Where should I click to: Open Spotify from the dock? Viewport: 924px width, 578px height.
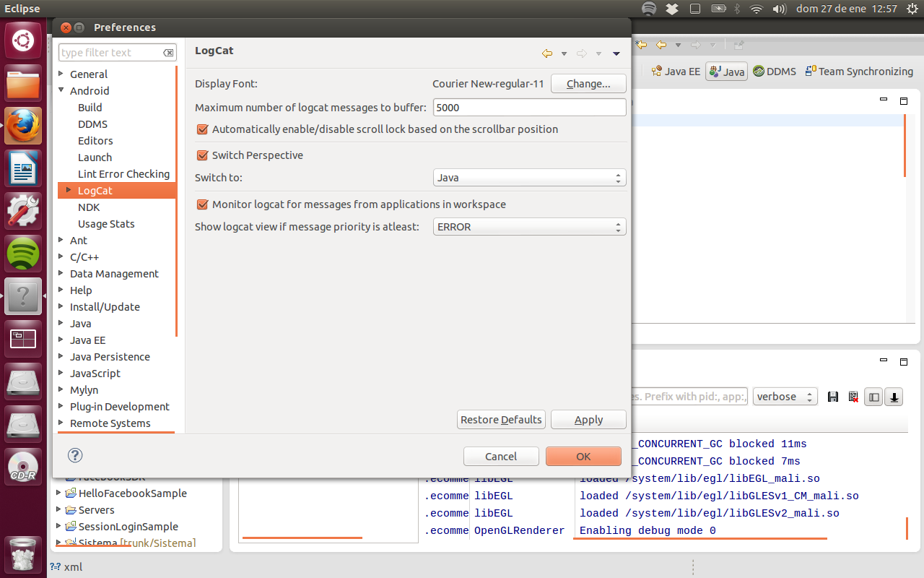tap(23, 254)
